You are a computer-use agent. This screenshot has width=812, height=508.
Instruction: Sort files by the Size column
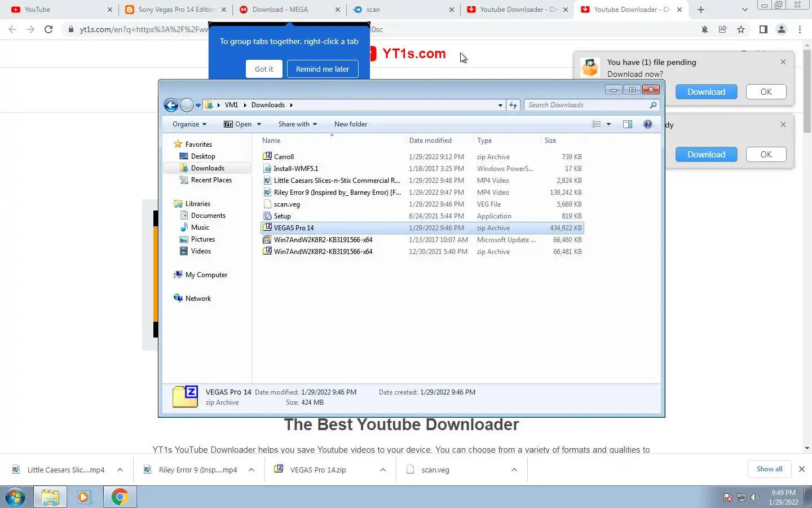pos(563,141)
